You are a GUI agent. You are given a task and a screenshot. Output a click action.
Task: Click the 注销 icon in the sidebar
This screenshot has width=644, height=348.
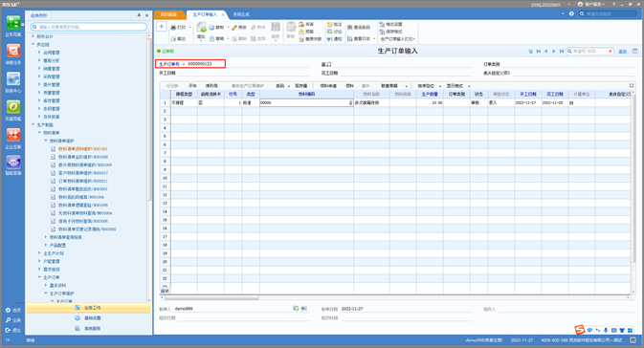(x=8, y=320)
